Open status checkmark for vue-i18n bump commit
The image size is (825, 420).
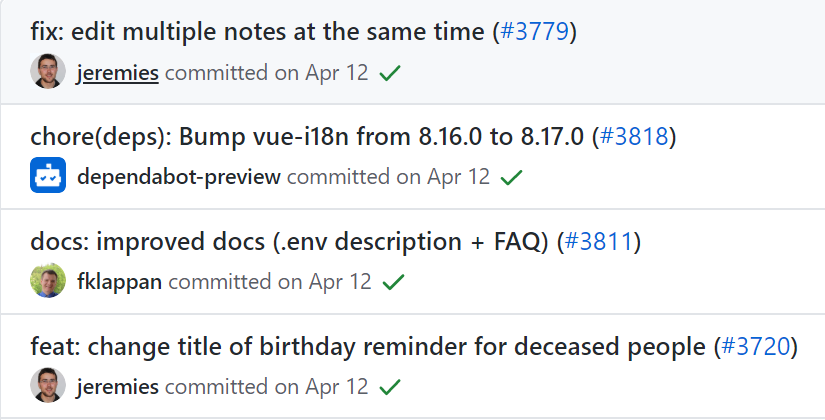pos(511,177)
